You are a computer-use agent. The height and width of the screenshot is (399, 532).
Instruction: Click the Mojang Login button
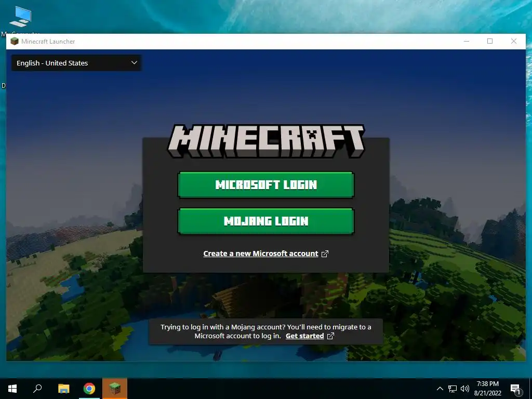click(x=265, y=221)
